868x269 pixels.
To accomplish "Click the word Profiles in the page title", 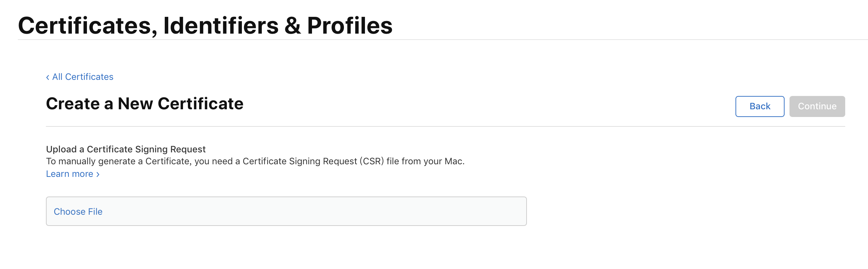I will (350, 26).
